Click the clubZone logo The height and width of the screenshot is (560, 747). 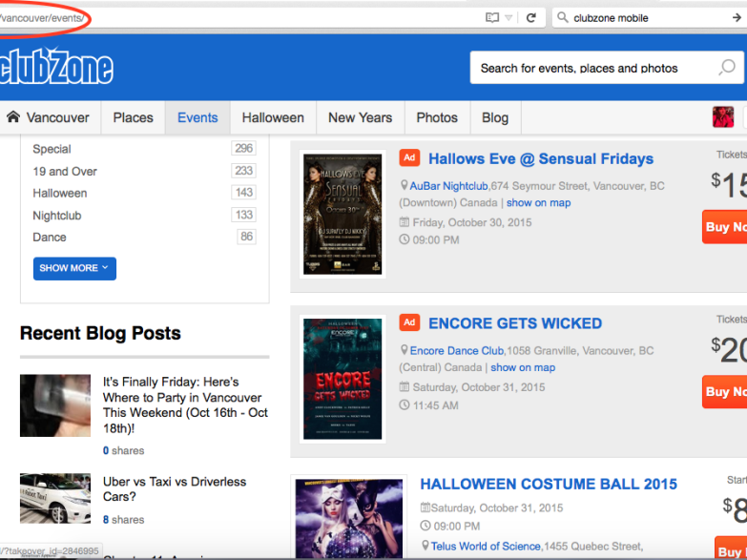pos(56,67)
